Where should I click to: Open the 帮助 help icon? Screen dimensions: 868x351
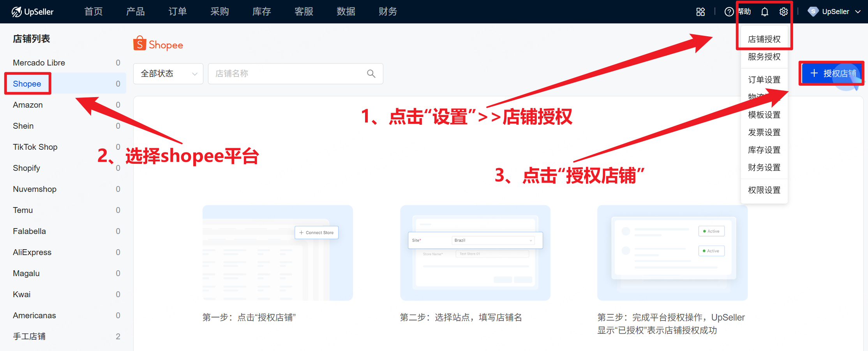click(729, 11)
